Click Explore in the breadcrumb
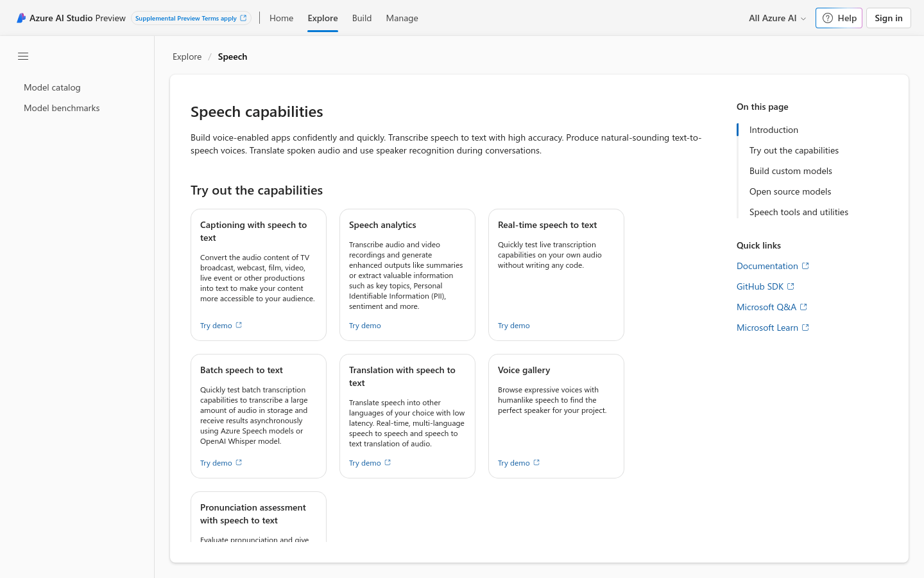Screen dimensions: 924x578 (187, 57)
